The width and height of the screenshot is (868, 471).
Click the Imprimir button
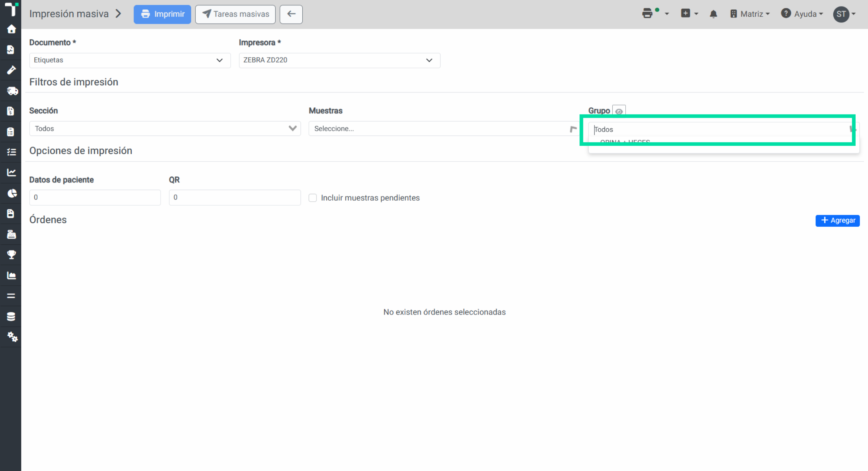162,14
